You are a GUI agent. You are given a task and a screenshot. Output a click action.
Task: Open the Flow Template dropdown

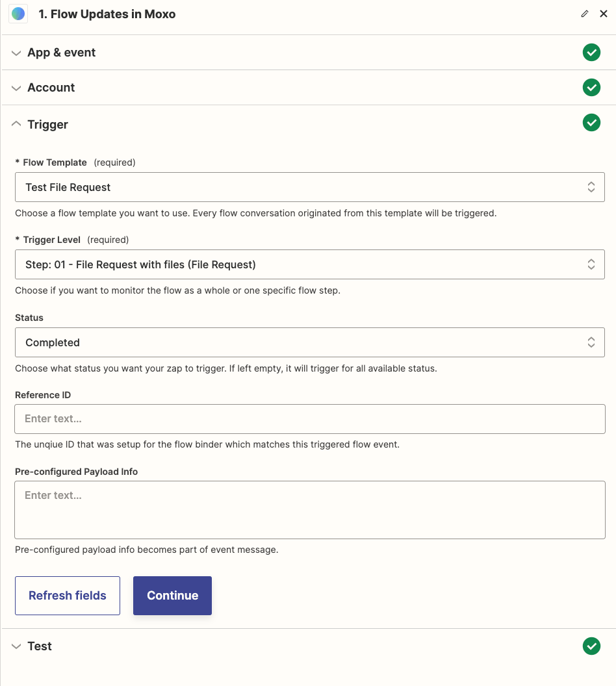point(310,187)
